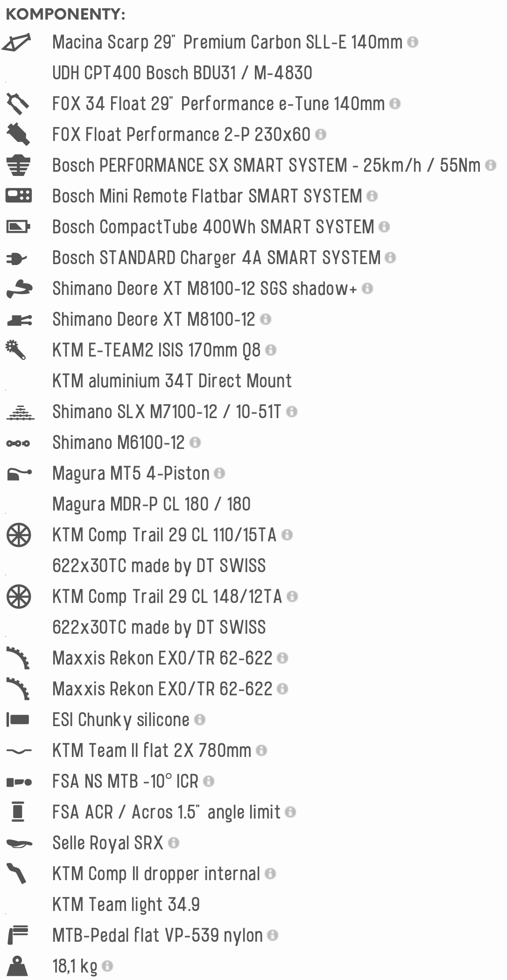Click the frame icon beside Macina Scarp
Image resolution: width=507 pixels, height=980 pixels.
pyautogui.click(x=17, y=42)
